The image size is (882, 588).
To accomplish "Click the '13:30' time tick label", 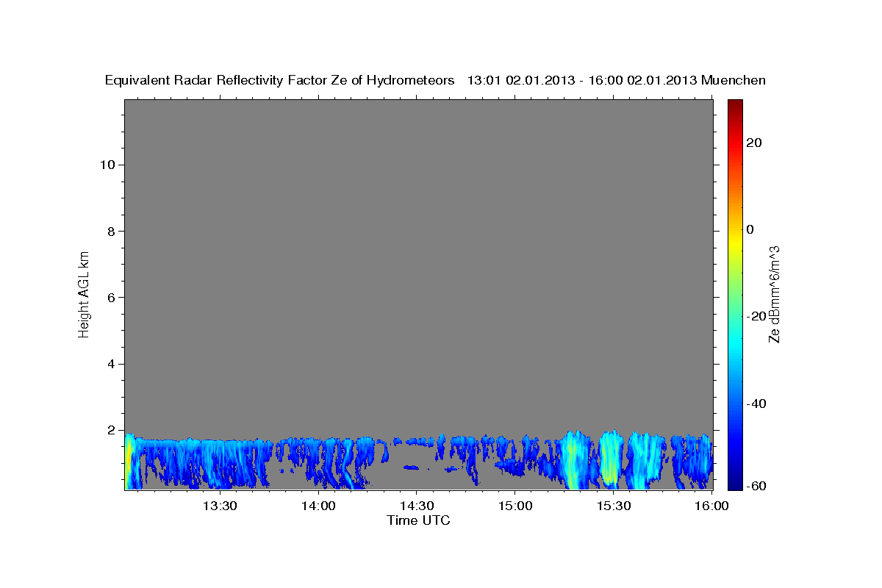I will point(220,506).
